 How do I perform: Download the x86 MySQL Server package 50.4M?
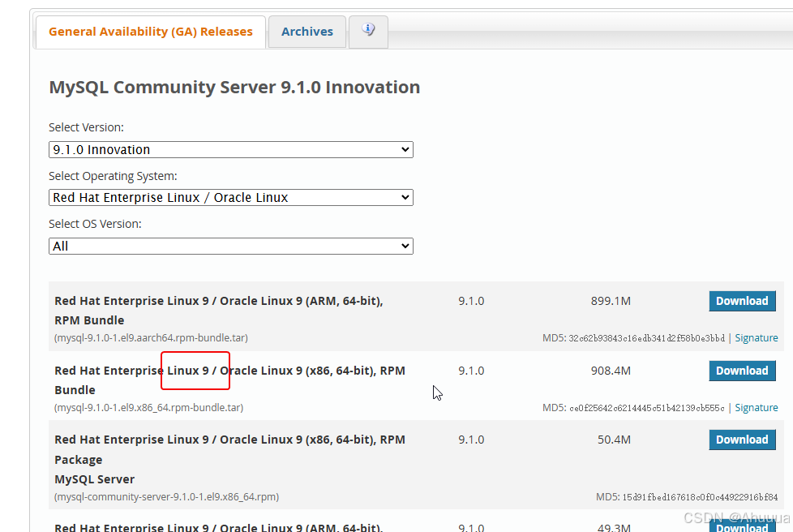tap(742, 440)
